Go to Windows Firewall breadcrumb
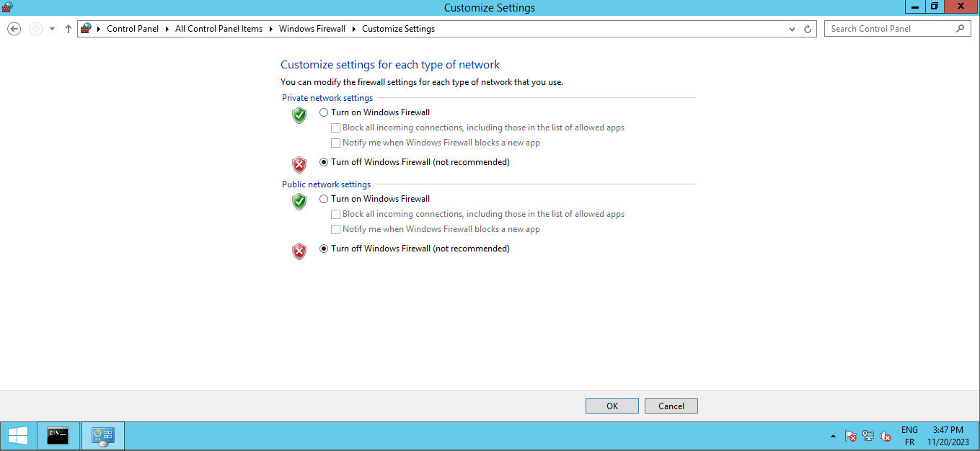 (x=312, y=29)
